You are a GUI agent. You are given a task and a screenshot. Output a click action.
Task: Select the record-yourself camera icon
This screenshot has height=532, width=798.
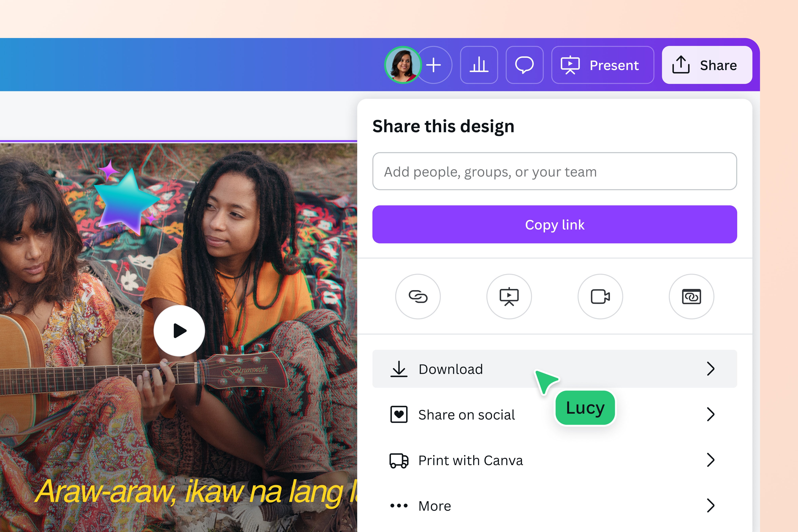600,296
